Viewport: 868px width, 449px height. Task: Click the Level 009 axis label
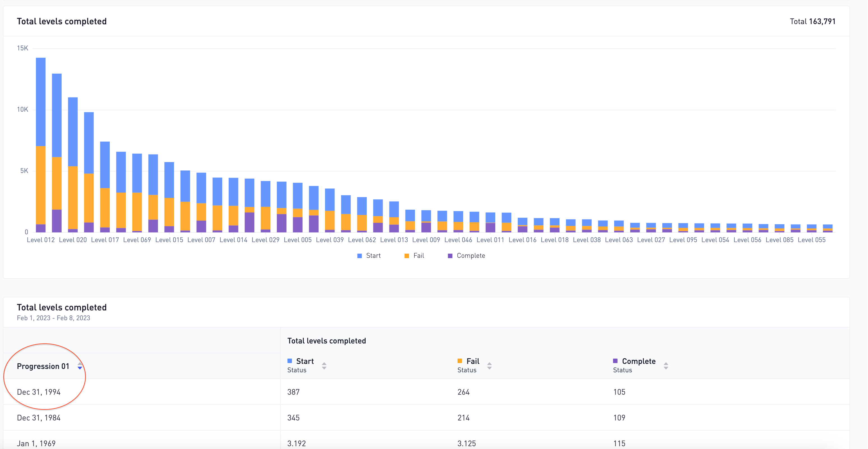[x=426, y=240]
